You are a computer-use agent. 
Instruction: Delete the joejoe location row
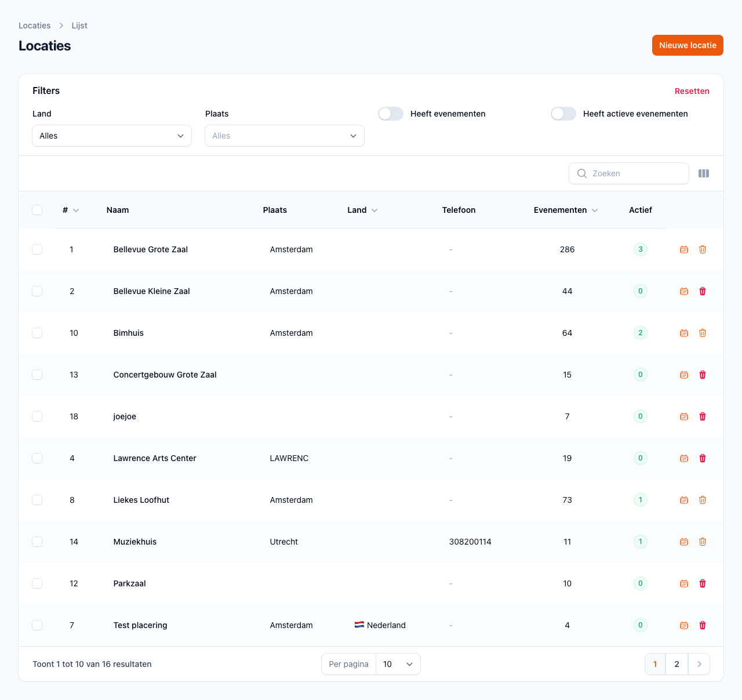click(703, 416)
